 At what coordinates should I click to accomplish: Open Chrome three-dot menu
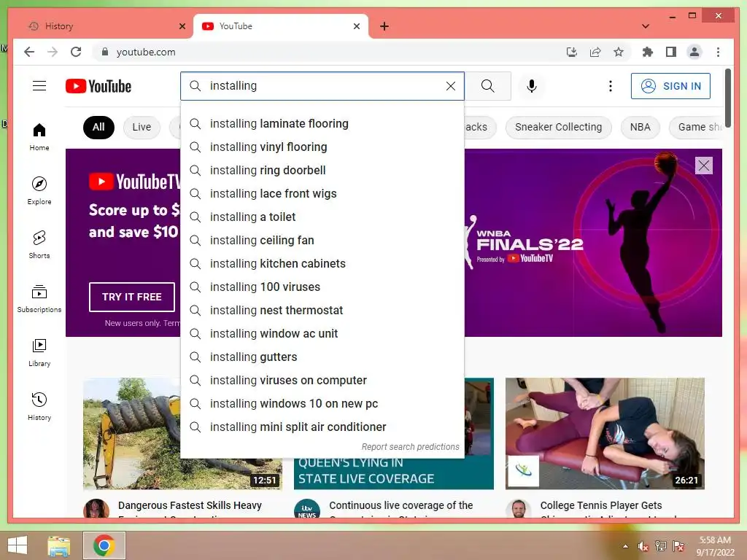pyautogui.click(x=718, y=52)
